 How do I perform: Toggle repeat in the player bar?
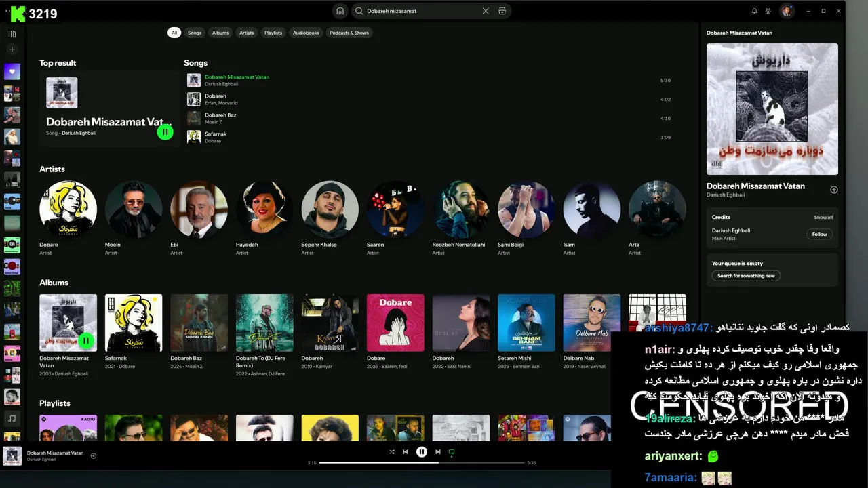(452, 452)
